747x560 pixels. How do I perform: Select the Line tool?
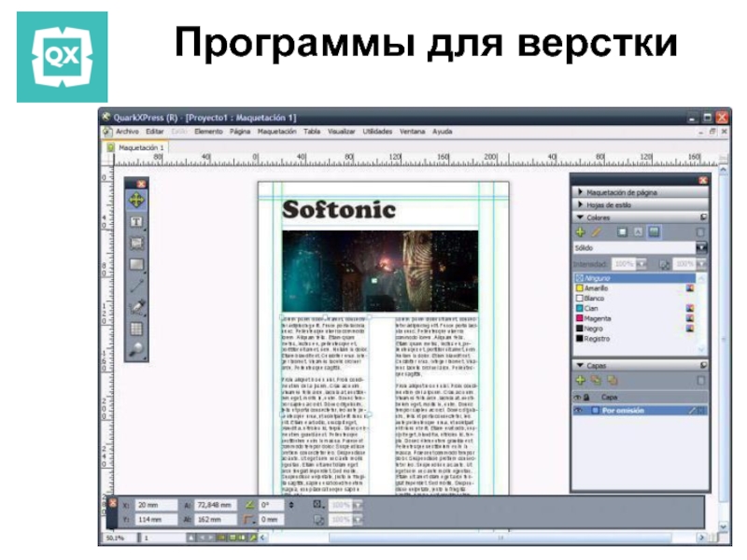(136, 287)
